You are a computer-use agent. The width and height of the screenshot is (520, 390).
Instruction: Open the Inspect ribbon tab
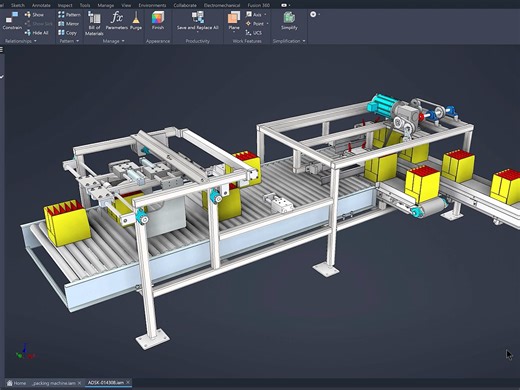[65, 5]
